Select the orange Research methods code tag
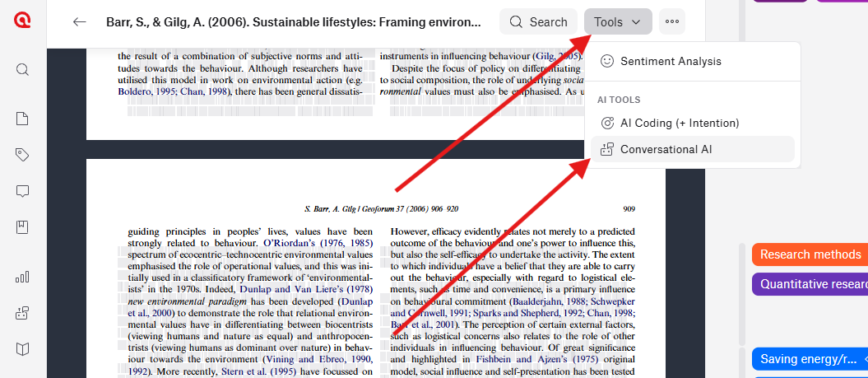 [x=810, y=254]
